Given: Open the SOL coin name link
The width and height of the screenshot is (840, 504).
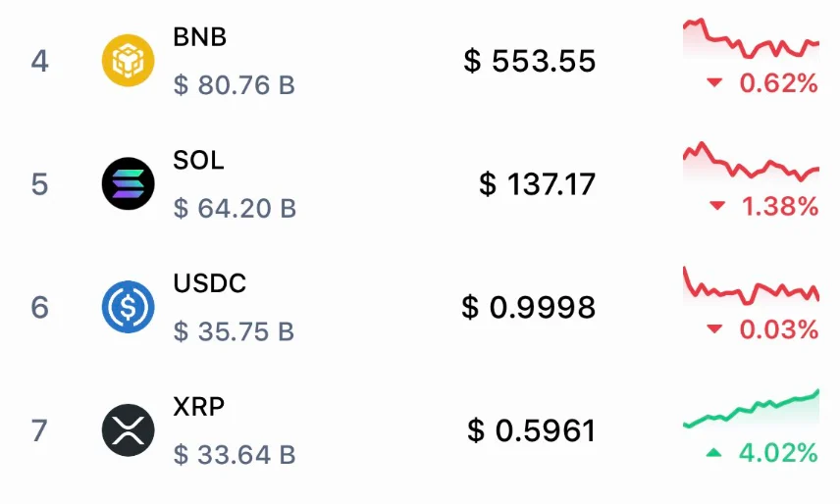Looking at the screenshot, I should [x=199, y=160].
